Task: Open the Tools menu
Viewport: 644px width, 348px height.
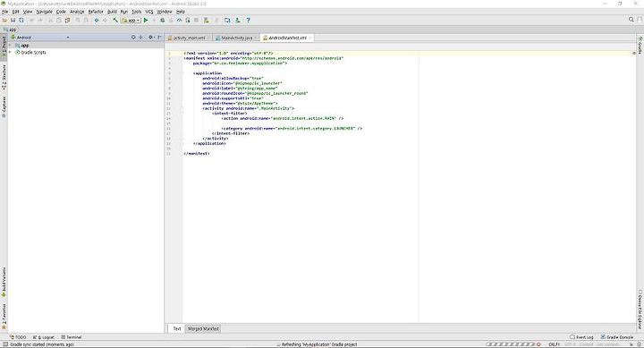Action: click(x=136, y=12)
